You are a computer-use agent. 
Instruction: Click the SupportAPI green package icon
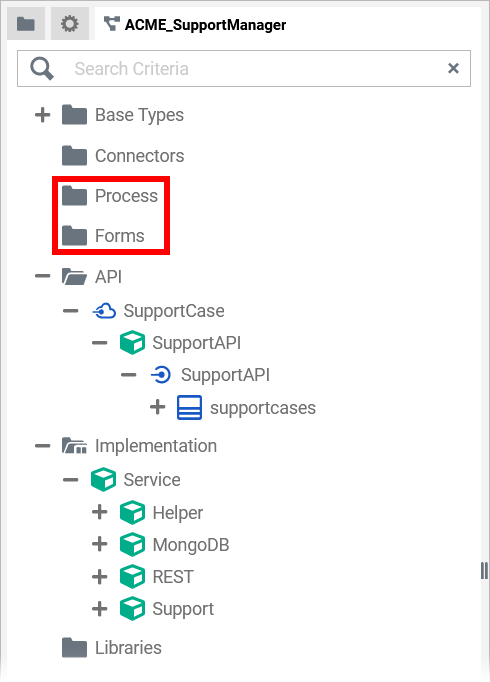(x=132, y=343)
